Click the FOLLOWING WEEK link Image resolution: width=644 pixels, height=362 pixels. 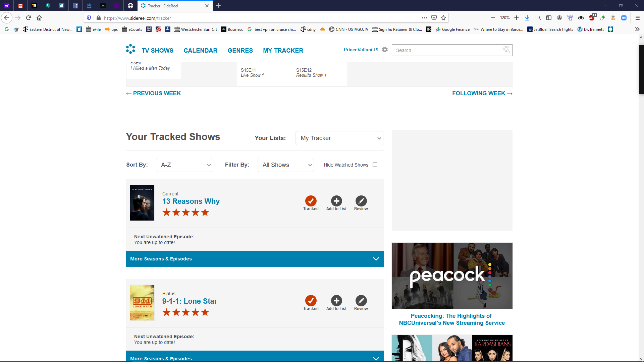(482, 93)
